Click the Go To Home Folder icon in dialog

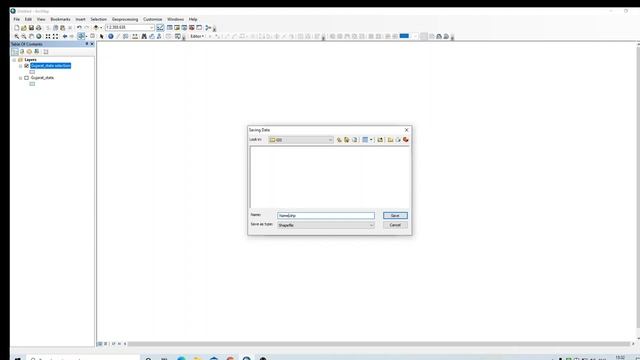(x=347, y=140)
